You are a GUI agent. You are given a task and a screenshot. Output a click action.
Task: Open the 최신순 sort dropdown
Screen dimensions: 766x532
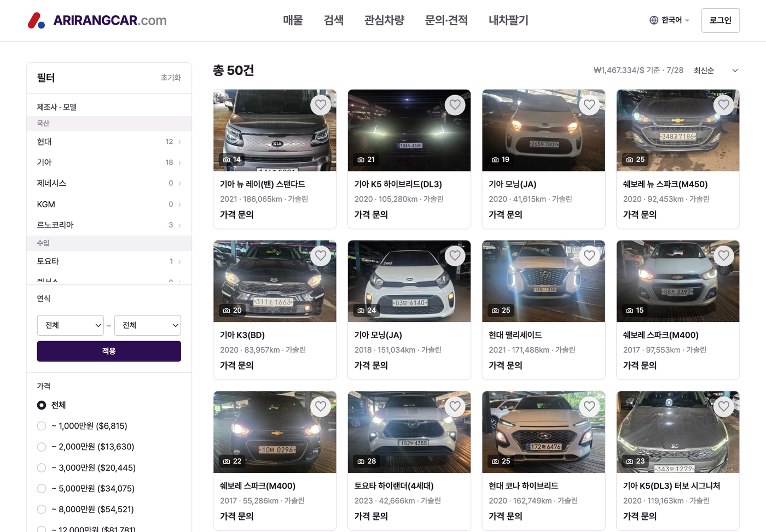716,71
